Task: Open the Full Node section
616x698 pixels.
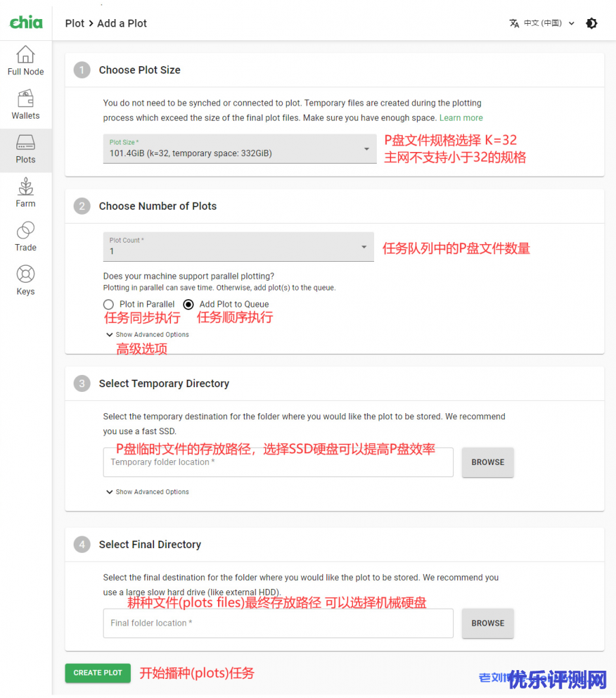Action: pyautogui.click(x=26, y=61)
